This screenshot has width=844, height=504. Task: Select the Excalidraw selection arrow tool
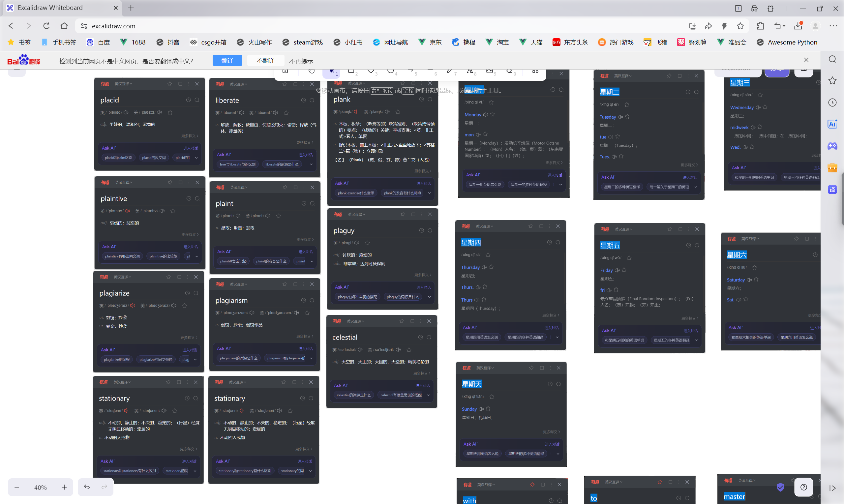(332, 72)
